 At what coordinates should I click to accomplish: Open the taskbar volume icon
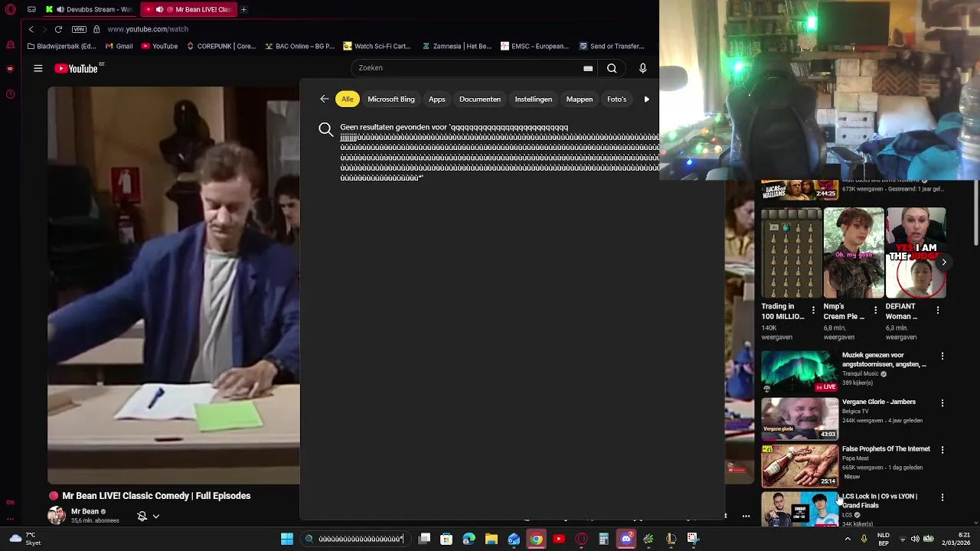click(x=915, y=539)
